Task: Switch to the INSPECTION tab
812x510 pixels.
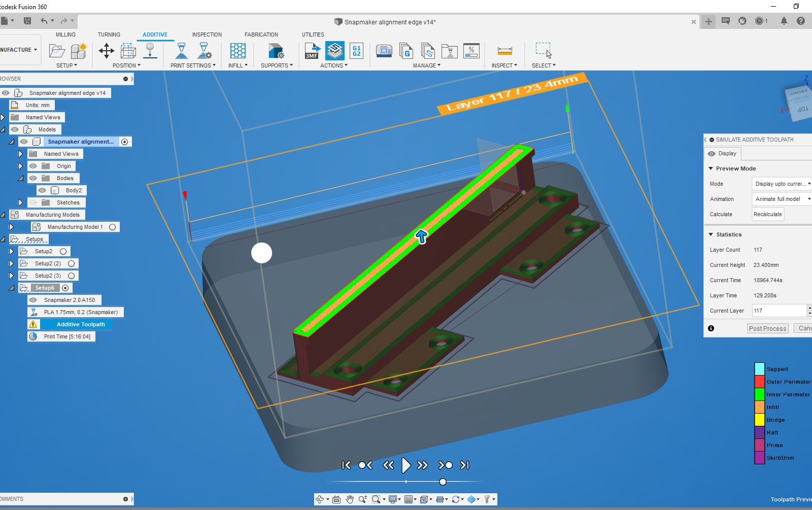Action: click(x=207, y=35)
